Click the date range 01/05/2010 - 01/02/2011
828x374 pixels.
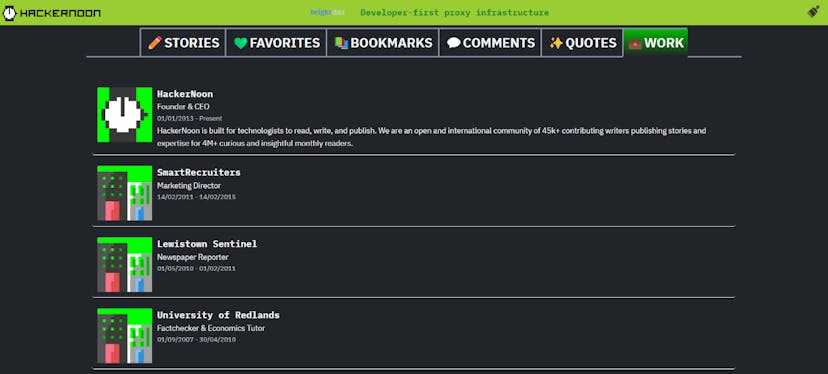(x=196, y=268)
